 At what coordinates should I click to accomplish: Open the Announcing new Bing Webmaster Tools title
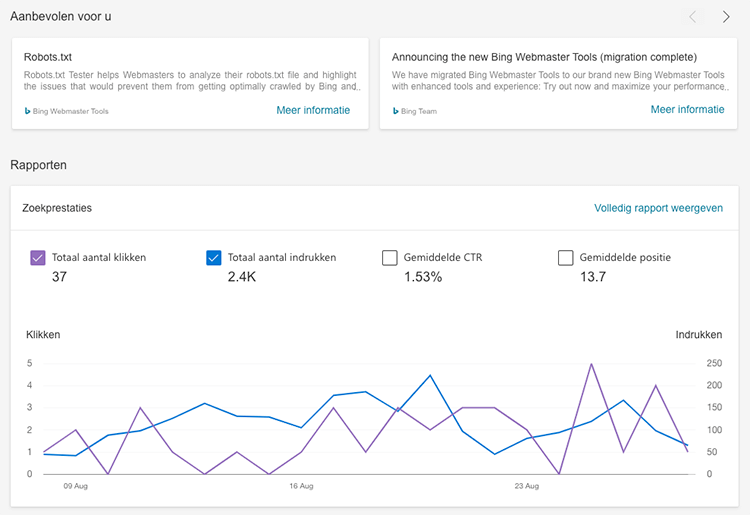pos(544,57)
